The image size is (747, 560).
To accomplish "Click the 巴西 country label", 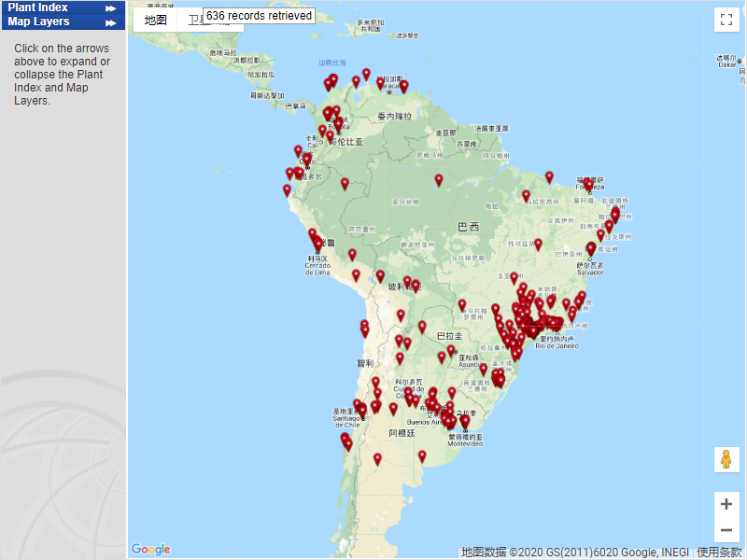I will [469, 227].
